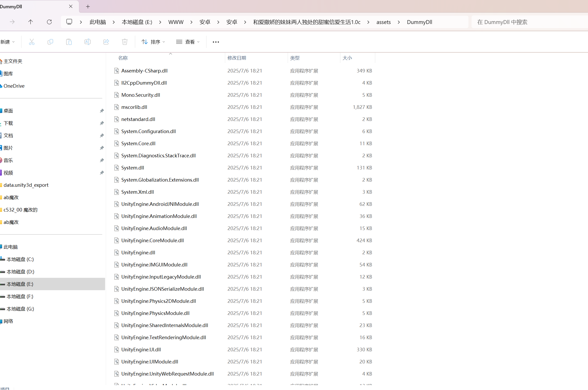
Task: Select 本地磁盘 (C:) in sidebar
Action: pyautogui.click(x=20, y=259)
